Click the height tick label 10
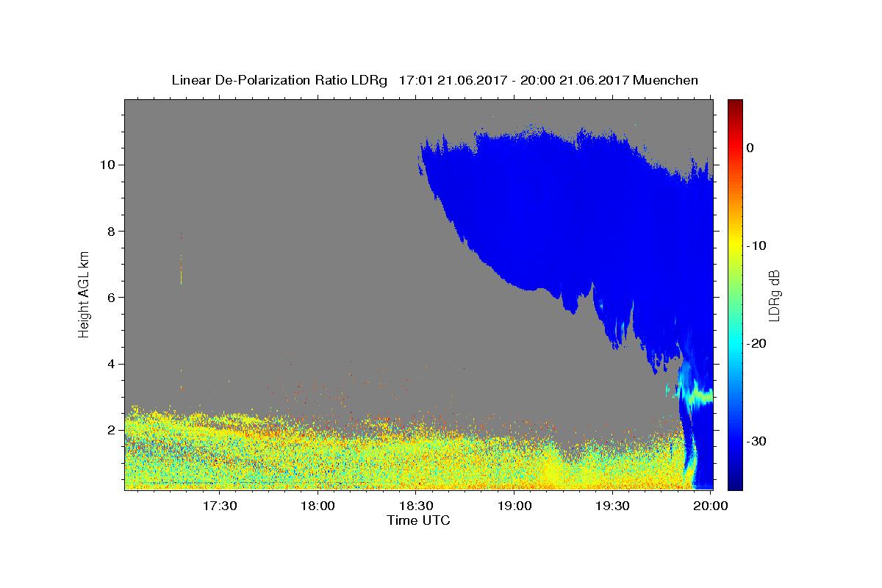 click(x=110, y=165)
